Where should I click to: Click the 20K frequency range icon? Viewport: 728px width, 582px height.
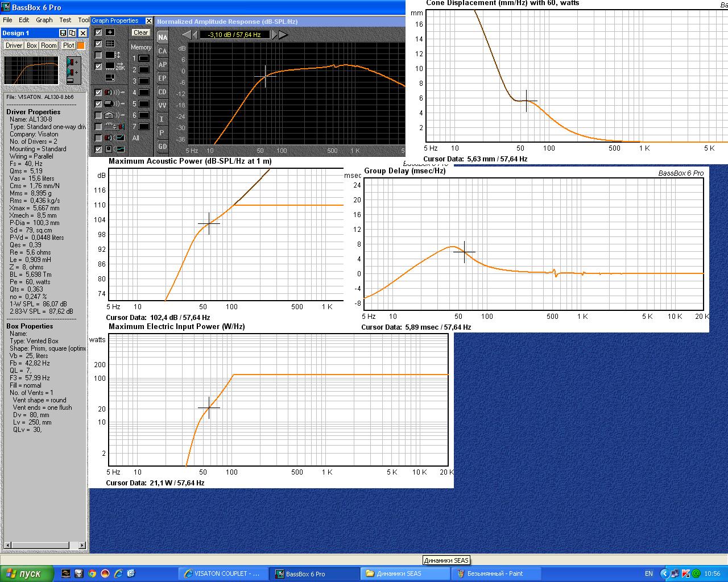click(115, 66)
